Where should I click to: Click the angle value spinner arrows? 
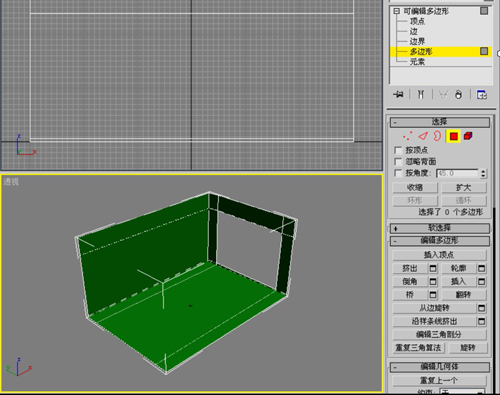[x=483, y=173]
